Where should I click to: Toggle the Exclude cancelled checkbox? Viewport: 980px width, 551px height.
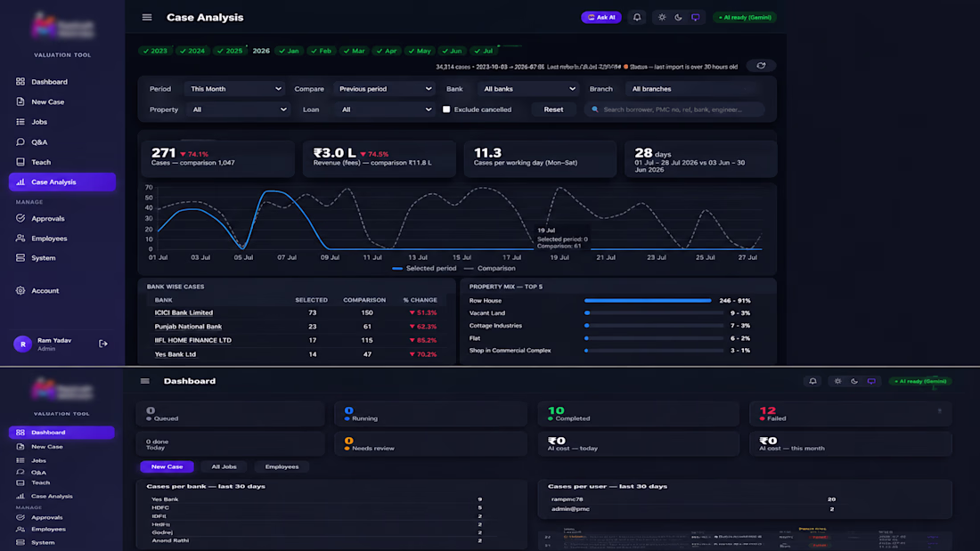(x=446, y=109)
